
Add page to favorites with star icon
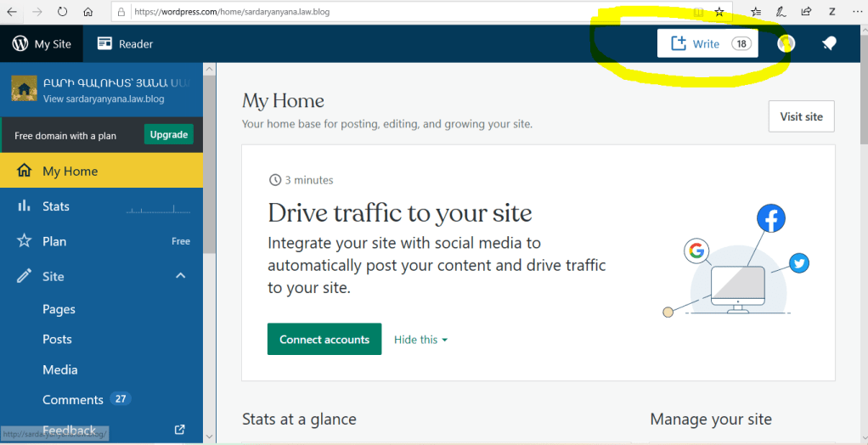pyautogui.click(x=719, y=12)
